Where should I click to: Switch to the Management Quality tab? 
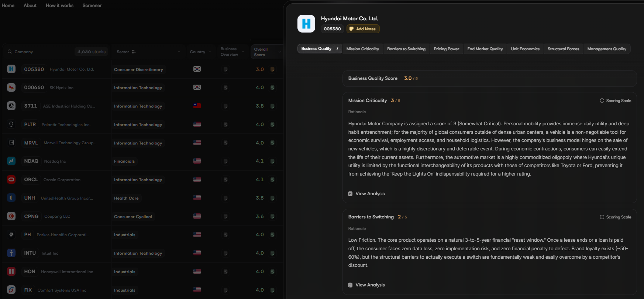607,49
